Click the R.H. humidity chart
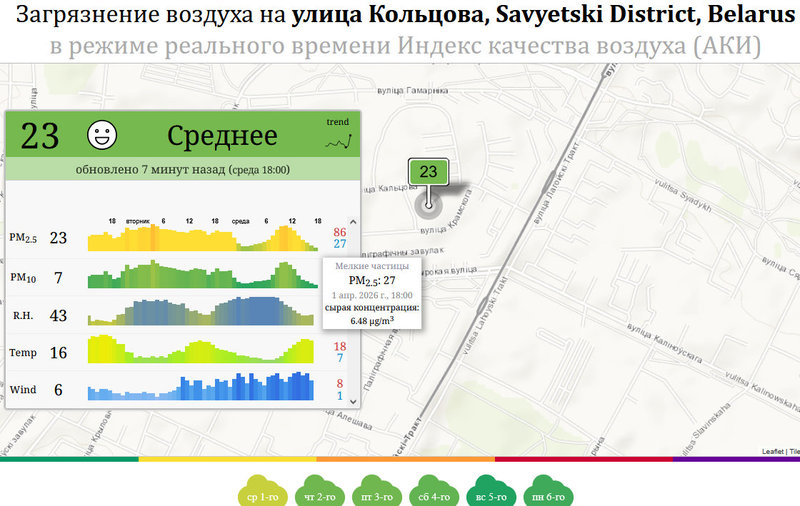 click(x=200, y=314)
